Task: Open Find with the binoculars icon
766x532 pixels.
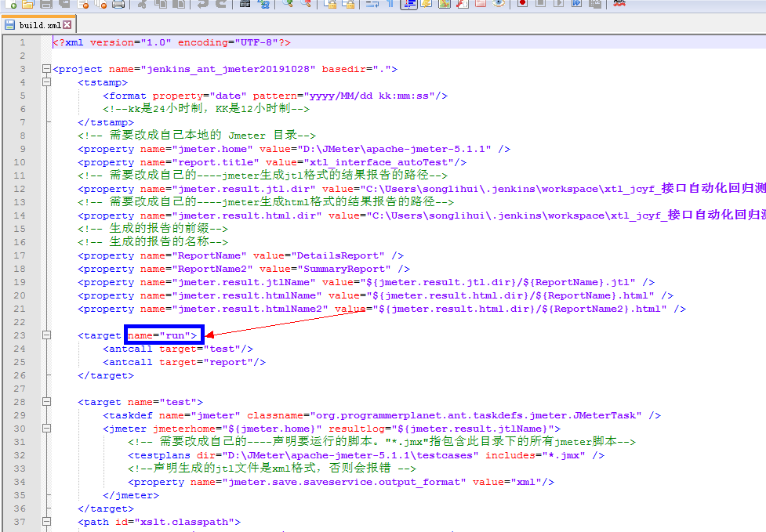Action: [245, 4]
